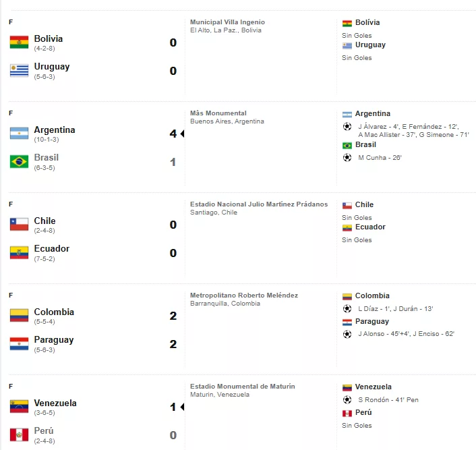Click the soccer ball icon next to M Cunha
This screenshot has width=476, height=450.
coord(347,157)
